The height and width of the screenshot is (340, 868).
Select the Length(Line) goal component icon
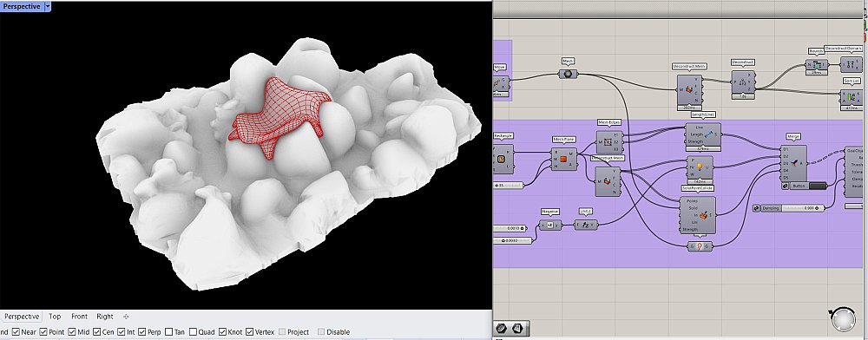[708, 134]
